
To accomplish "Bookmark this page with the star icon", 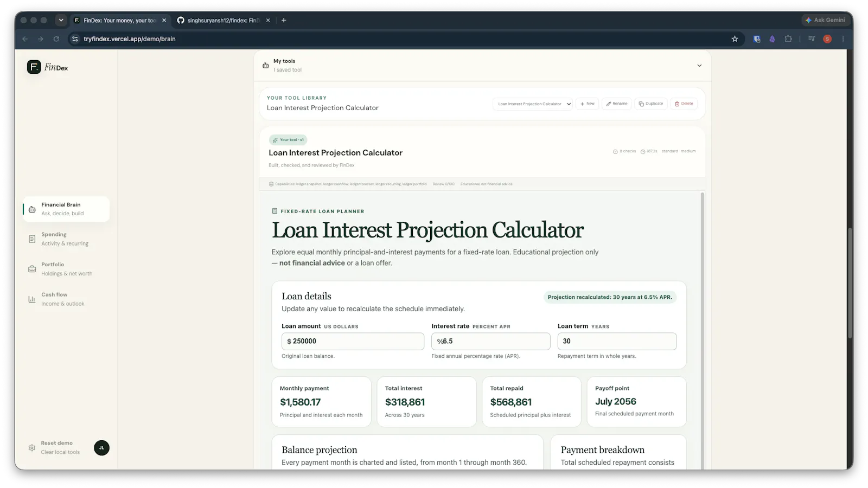I will [735, 39].
